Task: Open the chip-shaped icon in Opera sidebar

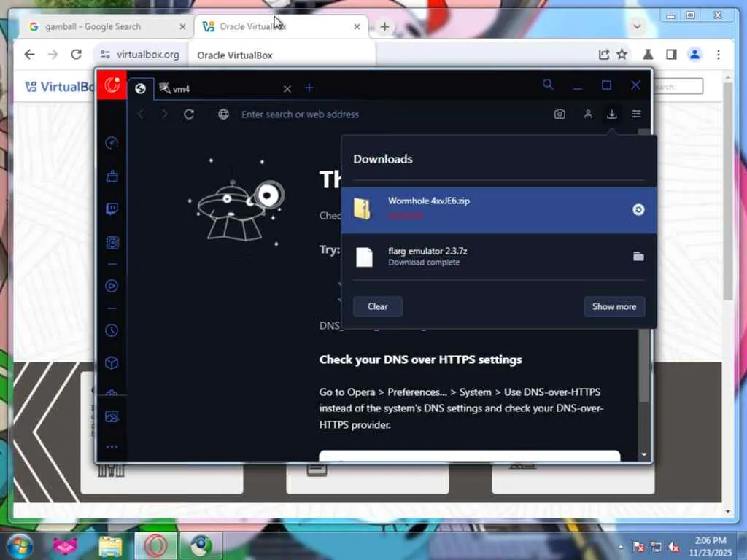Action: [x=112, y=243]
